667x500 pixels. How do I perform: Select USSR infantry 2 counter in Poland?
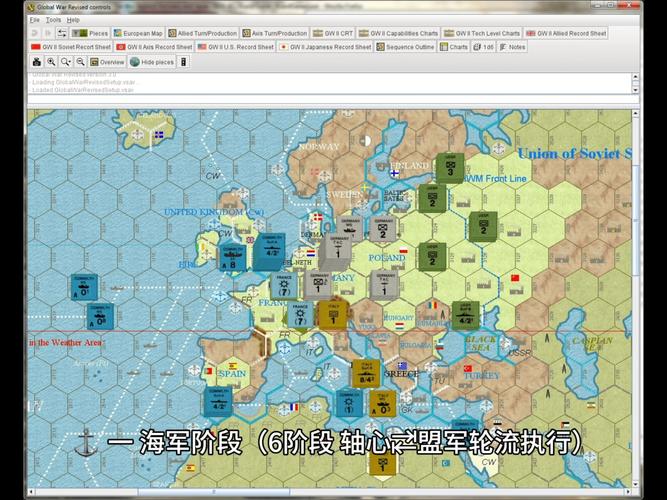[x=433, y=257]
